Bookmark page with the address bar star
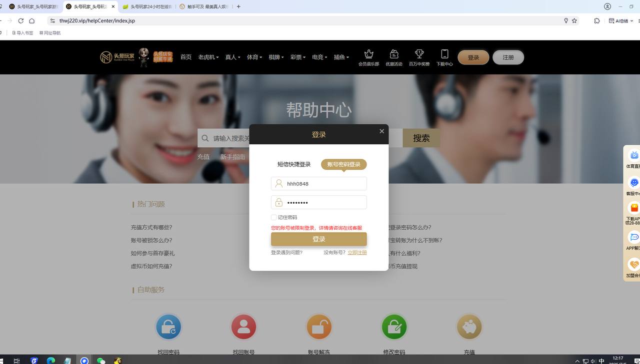The image size is (640, 364). (574, 21)
